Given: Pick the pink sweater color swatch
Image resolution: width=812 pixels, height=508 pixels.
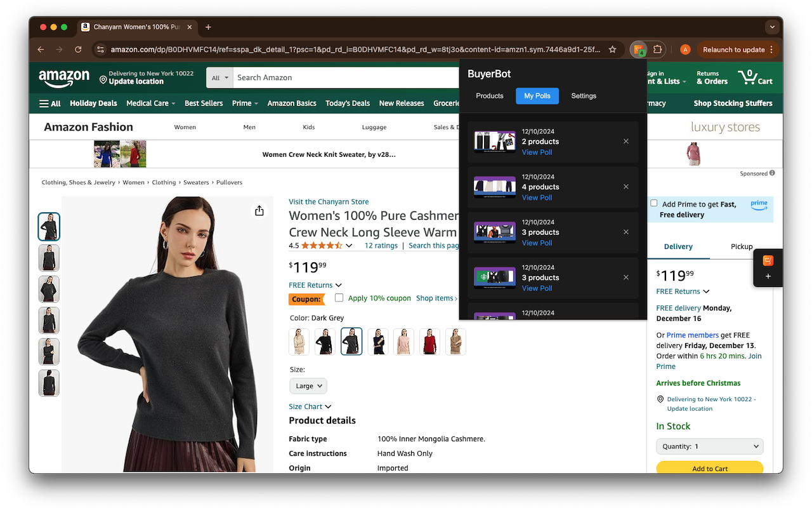Looking at the screenshot, I should (x=403, y=342).
